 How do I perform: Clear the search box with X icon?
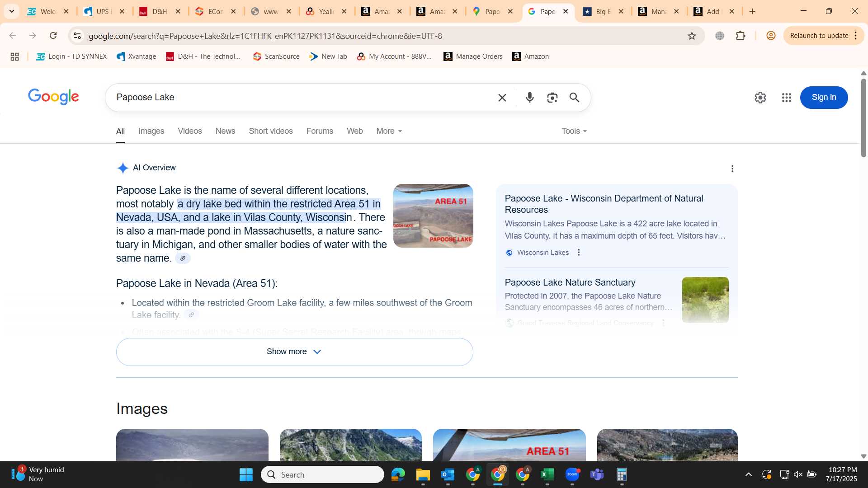tap(502, 98)
